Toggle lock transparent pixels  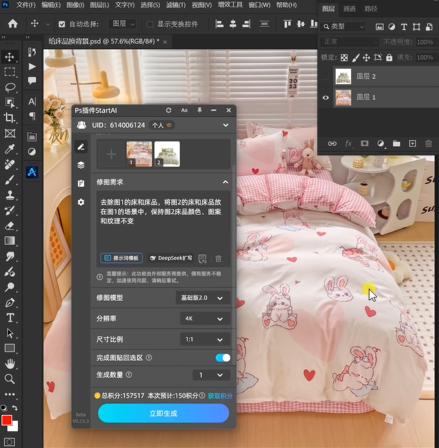344,58
